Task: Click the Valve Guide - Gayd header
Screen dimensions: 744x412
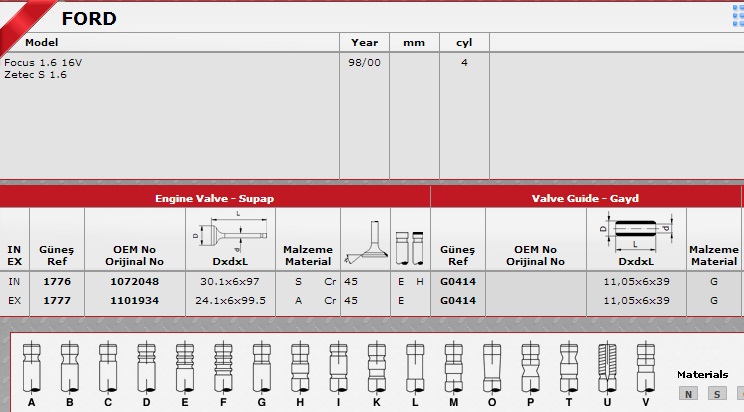Action: point(585,198)
